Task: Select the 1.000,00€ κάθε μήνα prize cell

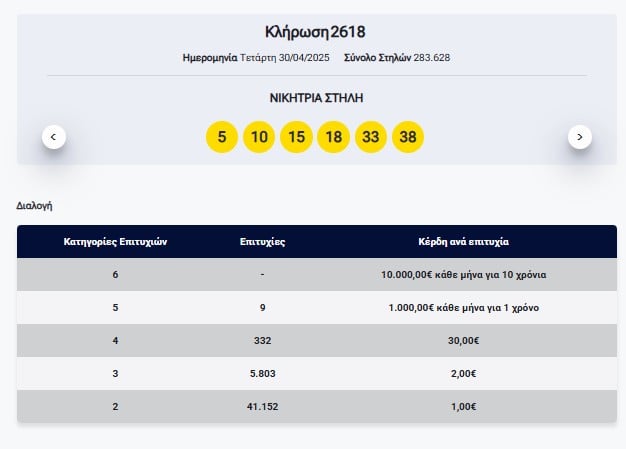Action: tap(464, 308)
